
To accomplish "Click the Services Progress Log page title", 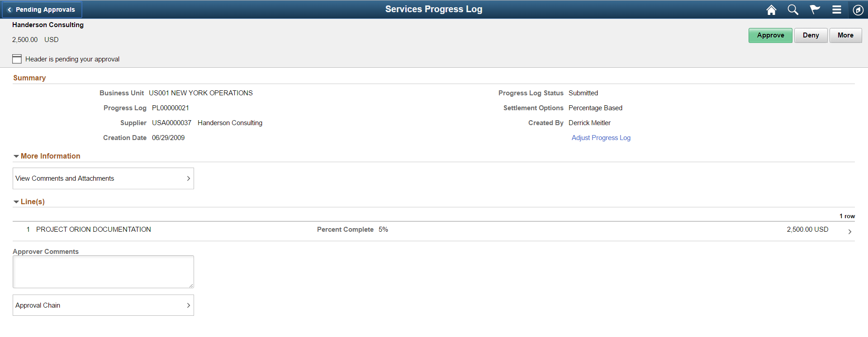I will [x=434, y=9].
